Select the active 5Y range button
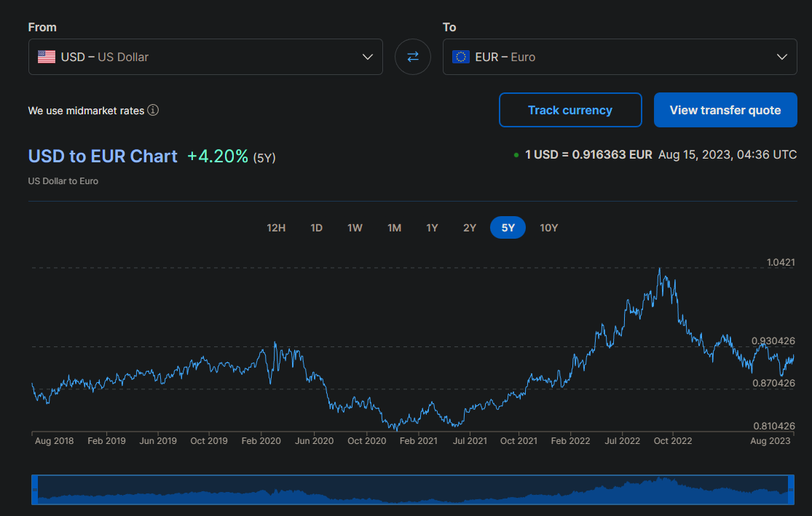This screenshot has height=516, width=812. tap(508, 228)
